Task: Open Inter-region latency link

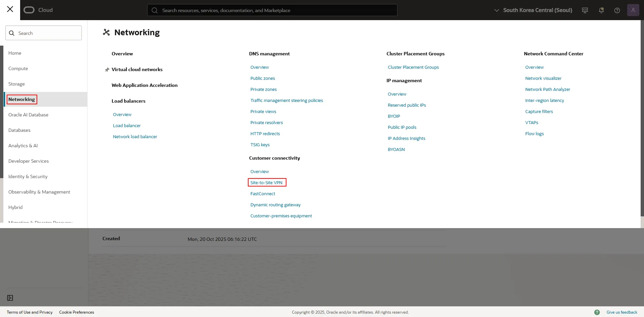Action: pos(545,100)
